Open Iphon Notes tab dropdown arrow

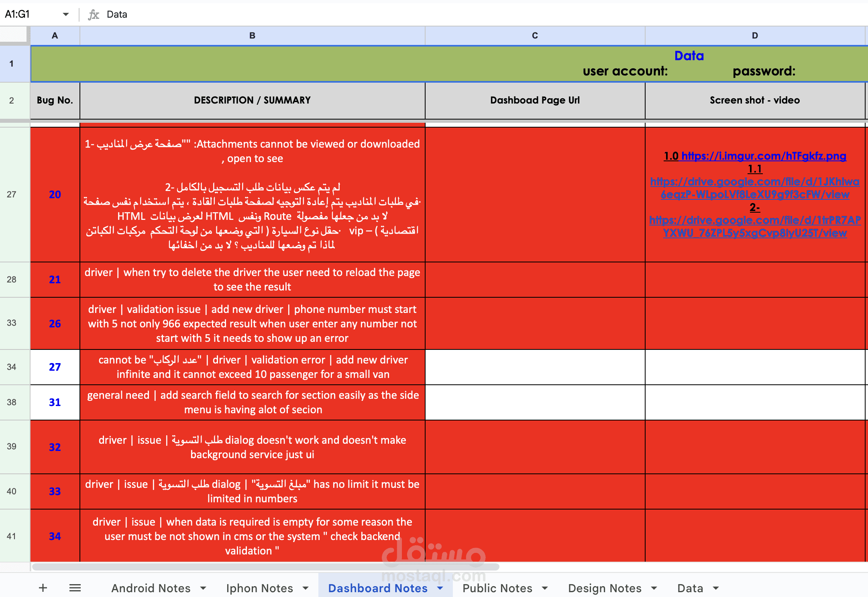point(306,588)
